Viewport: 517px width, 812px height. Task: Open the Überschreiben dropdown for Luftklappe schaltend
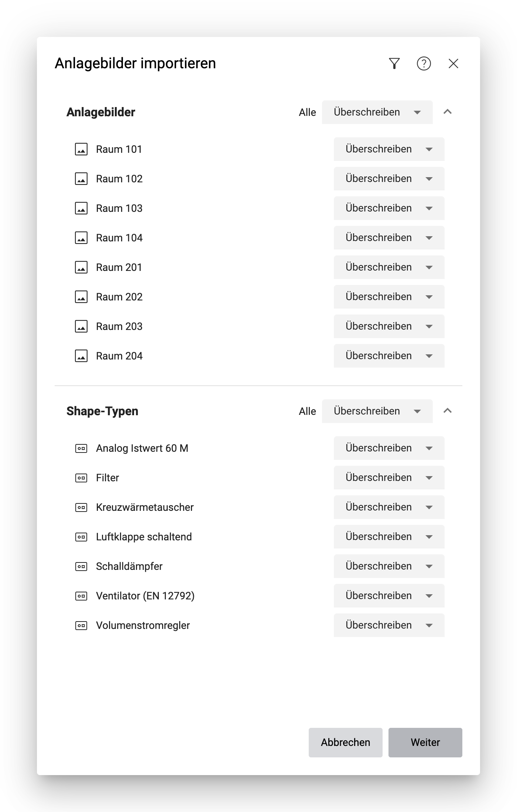pyautogui.click(x=389, y=537)
